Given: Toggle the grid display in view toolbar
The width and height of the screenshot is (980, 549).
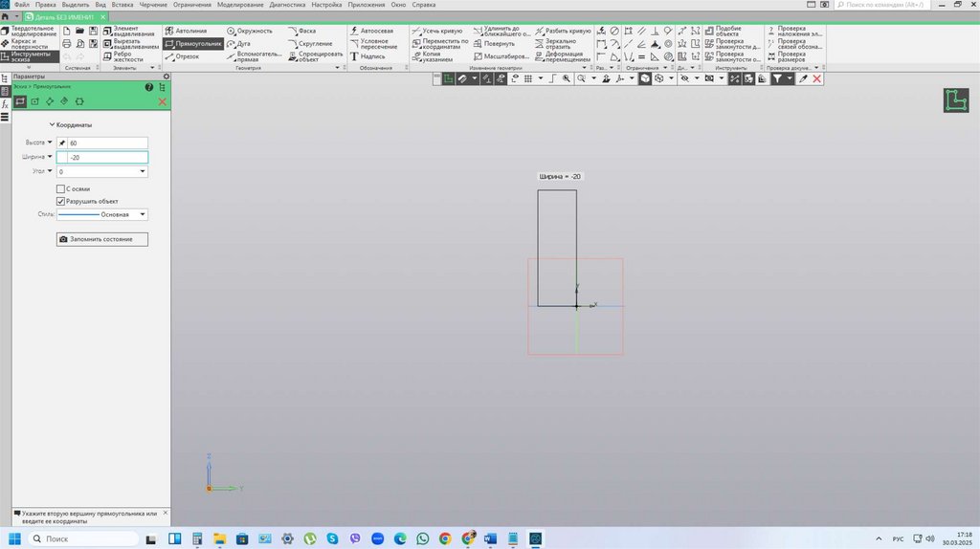Looking at the screenshot, I should click(528, 78).
